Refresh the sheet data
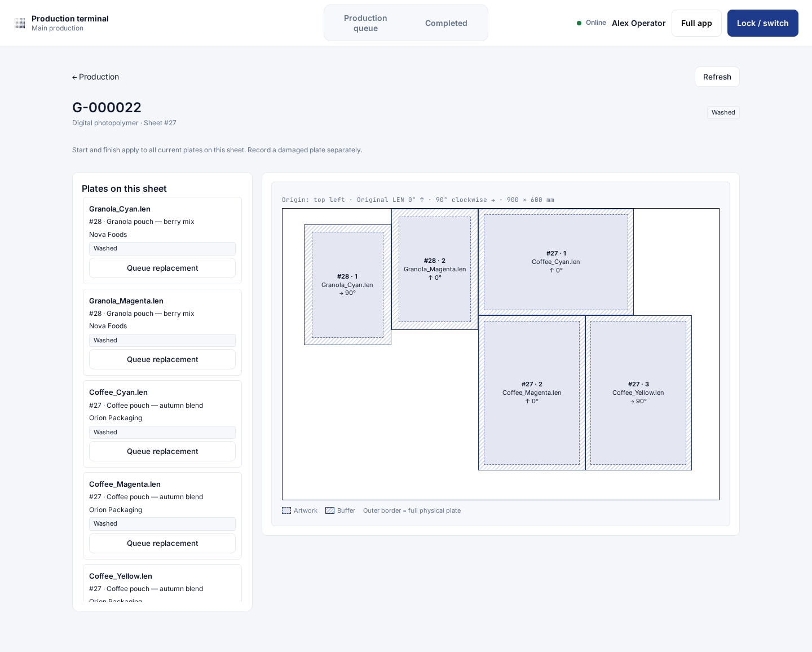The image size is (812, 652). click(x=717, y=77)
